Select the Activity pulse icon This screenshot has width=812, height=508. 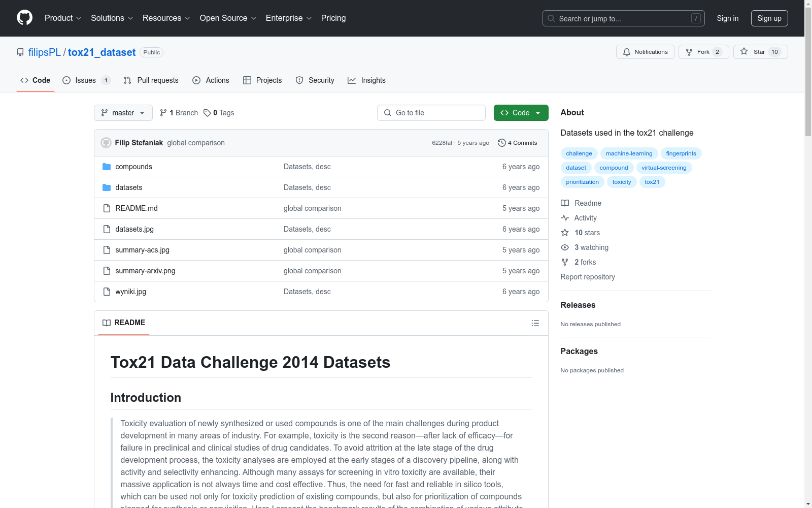[564, 218]
